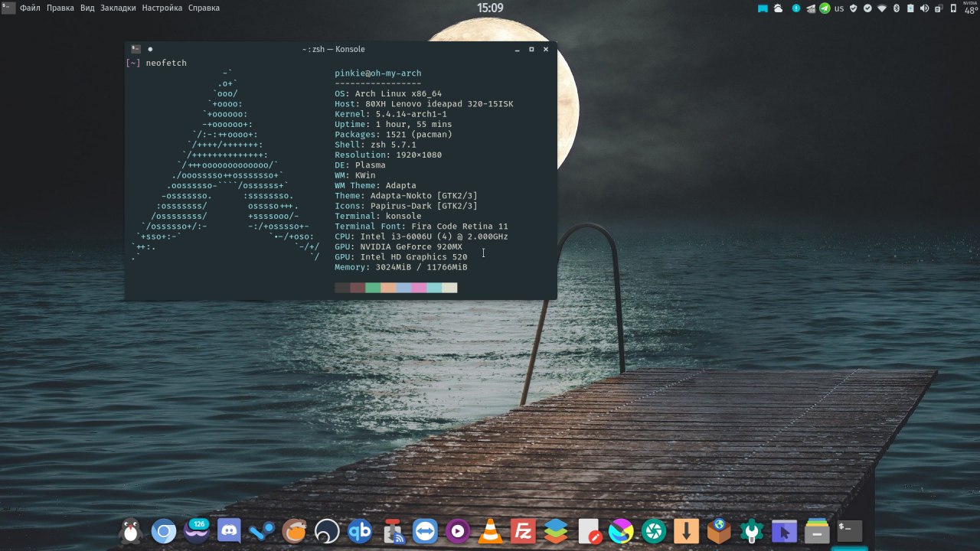
Task: Open the green camera aperture dock icon
Action: pos(654,530)
